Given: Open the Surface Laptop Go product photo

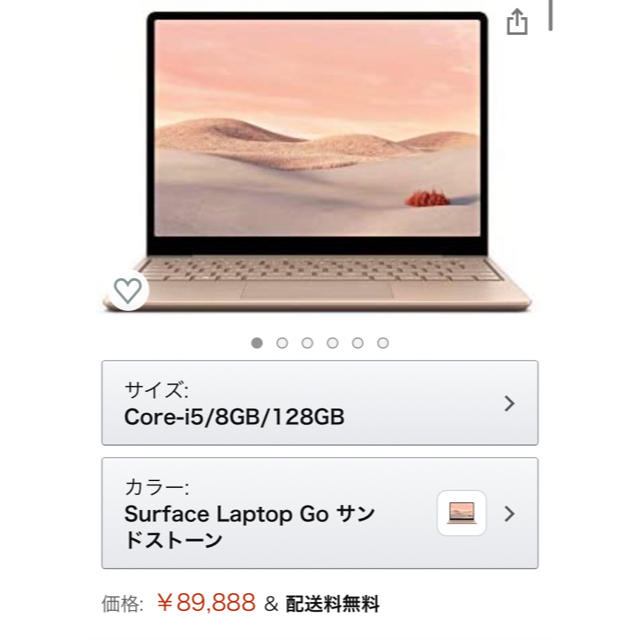Looking at the screenshot, I should 318,162.
